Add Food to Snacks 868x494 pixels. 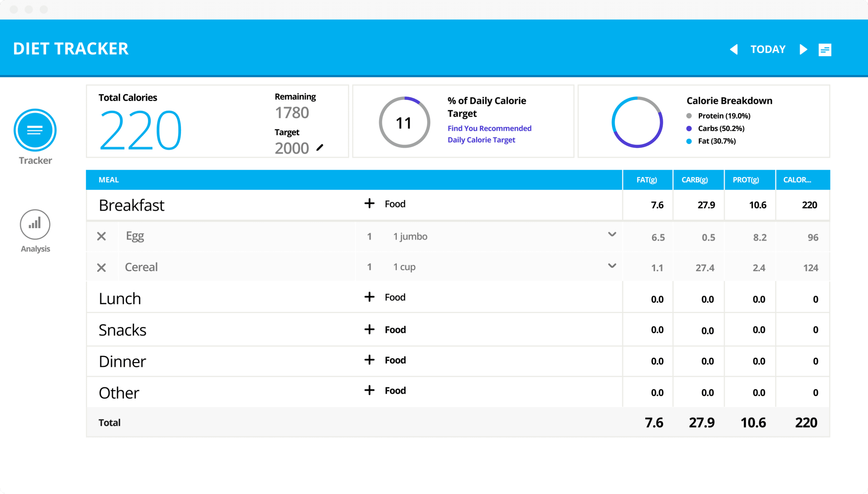pyautogui.click(x=369, y=330)
